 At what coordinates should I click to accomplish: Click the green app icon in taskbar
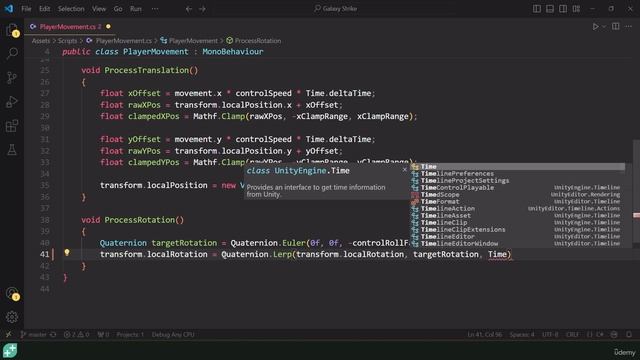tap(10, 351)
